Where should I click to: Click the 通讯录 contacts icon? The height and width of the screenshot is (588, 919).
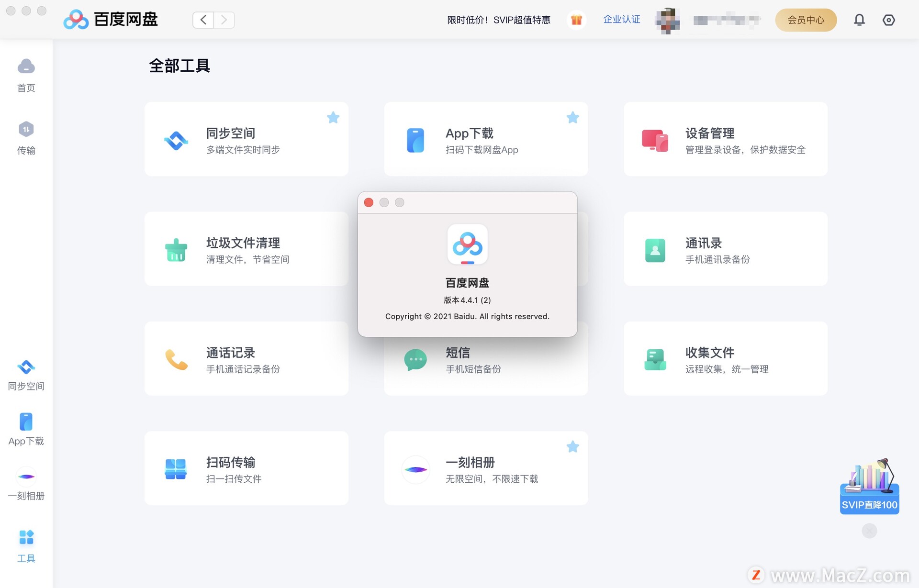tap(655, 250)
